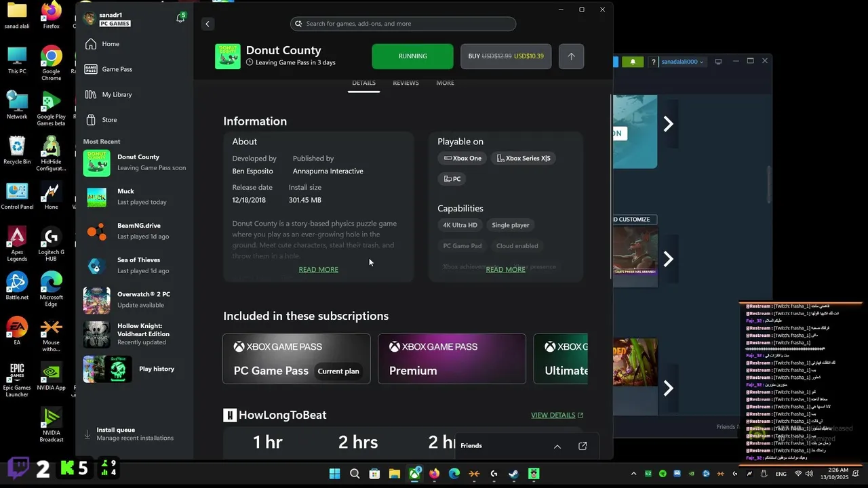Click Steam help question mark
The height and width of the screenshot is (488, 868).
(653, 62)
